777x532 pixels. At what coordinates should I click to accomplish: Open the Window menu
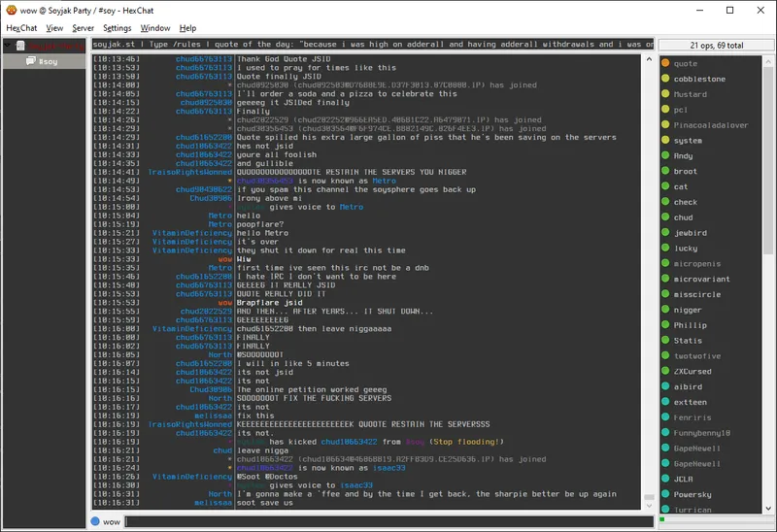pyautogui.click(x=155, y=28)
